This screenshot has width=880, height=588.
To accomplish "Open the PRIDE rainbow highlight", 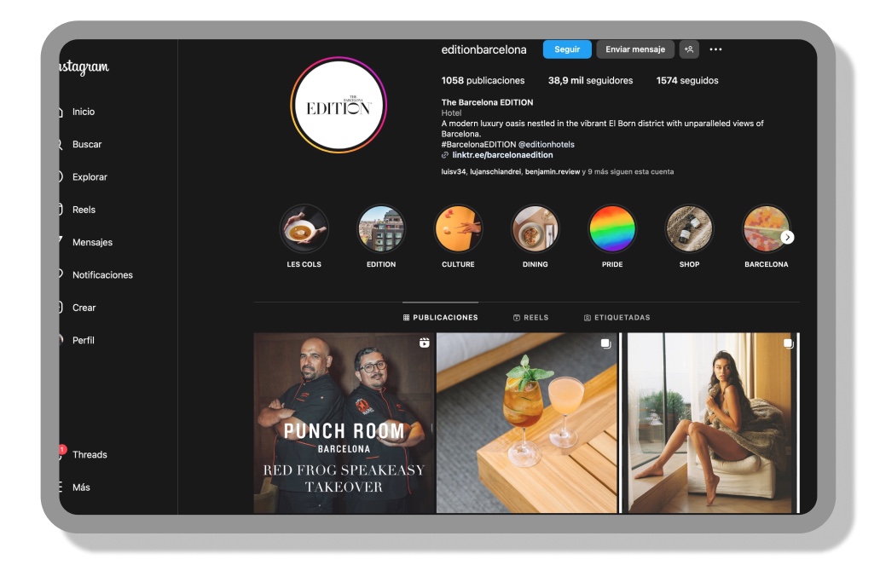I will pyautogui.click(x=612, y=228).
